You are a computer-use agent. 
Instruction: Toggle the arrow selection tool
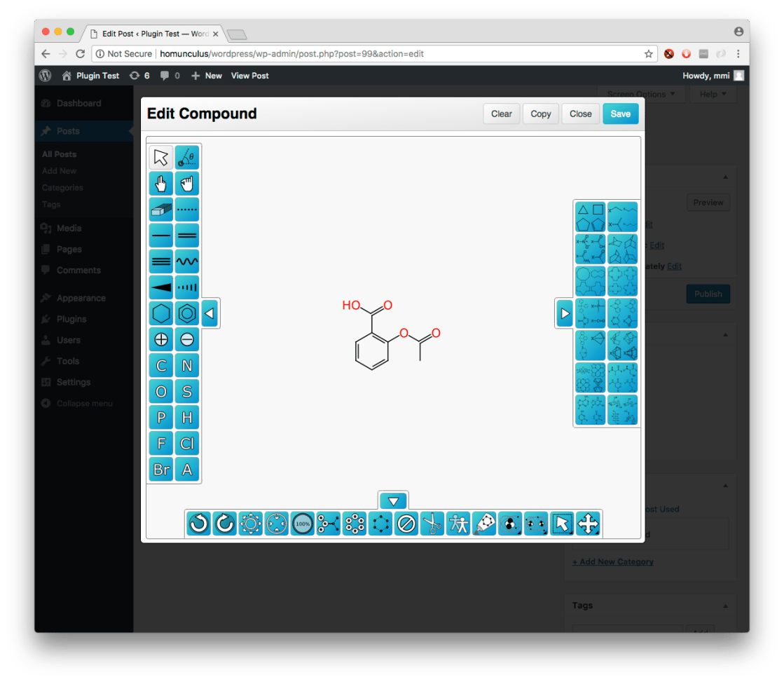pos(161,158)
